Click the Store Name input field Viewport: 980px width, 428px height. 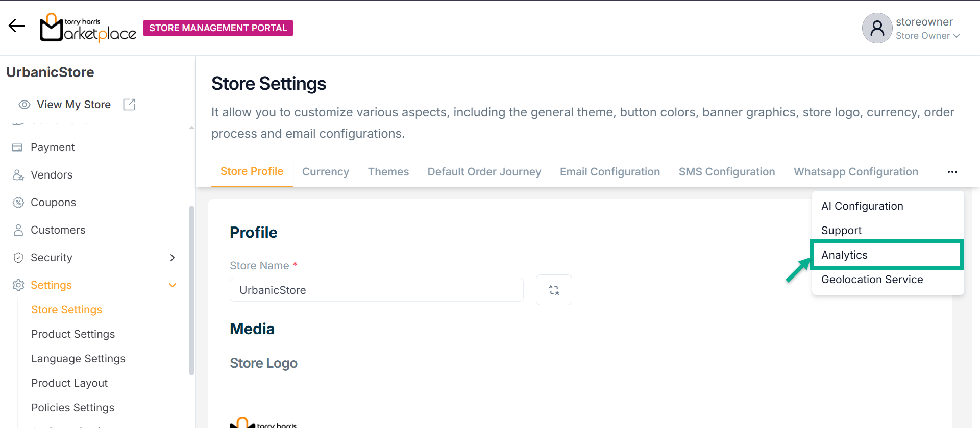pos(376,290)
